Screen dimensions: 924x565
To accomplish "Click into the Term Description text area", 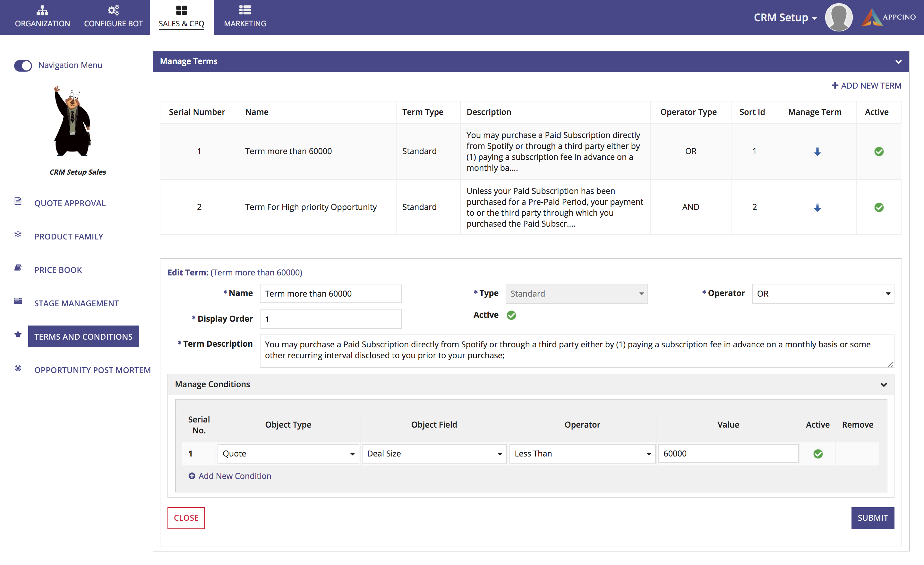I will (x=577, y=351).
